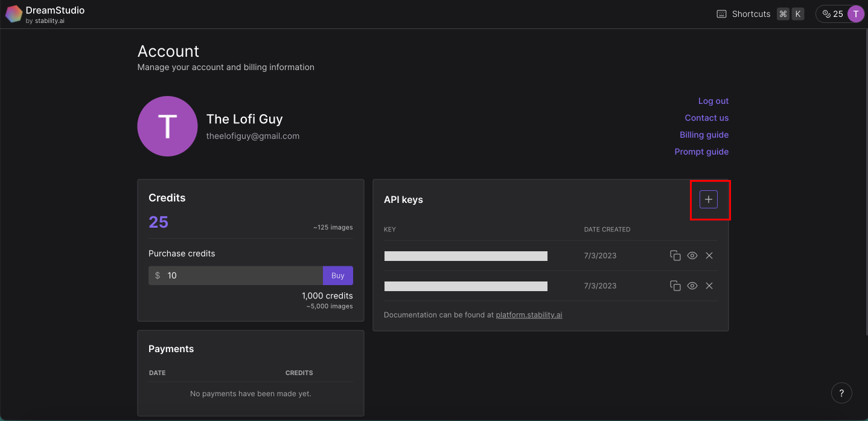The image size is (868, 421).
Task: Reveal the second API key
Action: click(692, 286)
